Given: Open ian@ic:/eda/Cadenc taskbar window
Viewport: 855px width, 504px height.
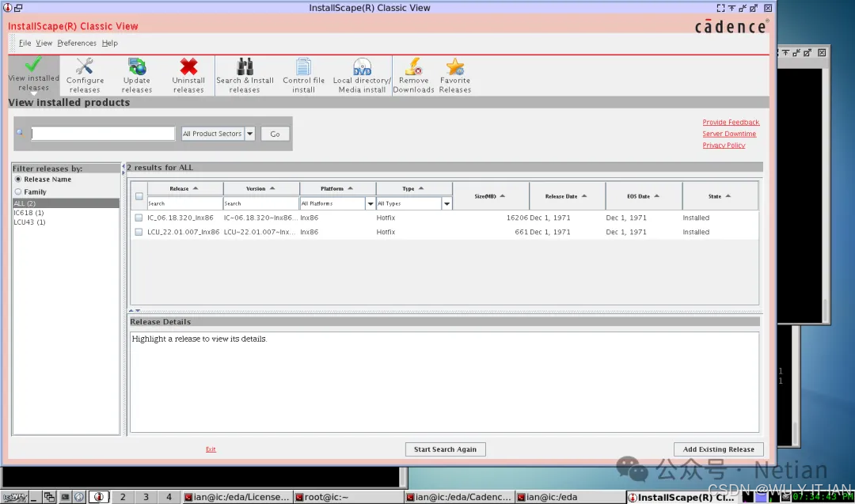Looking at the screenshot, I should click(458, 497).
